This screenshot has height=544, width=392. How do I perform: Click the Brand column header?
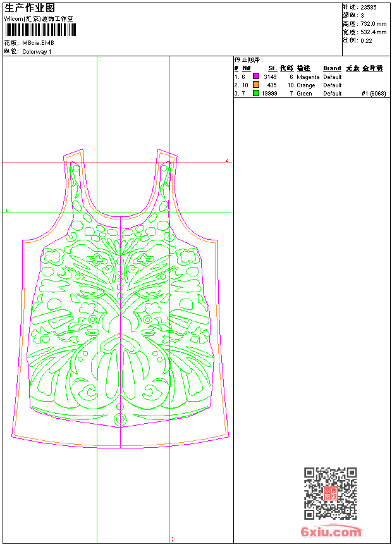click(x=332, y=68)
